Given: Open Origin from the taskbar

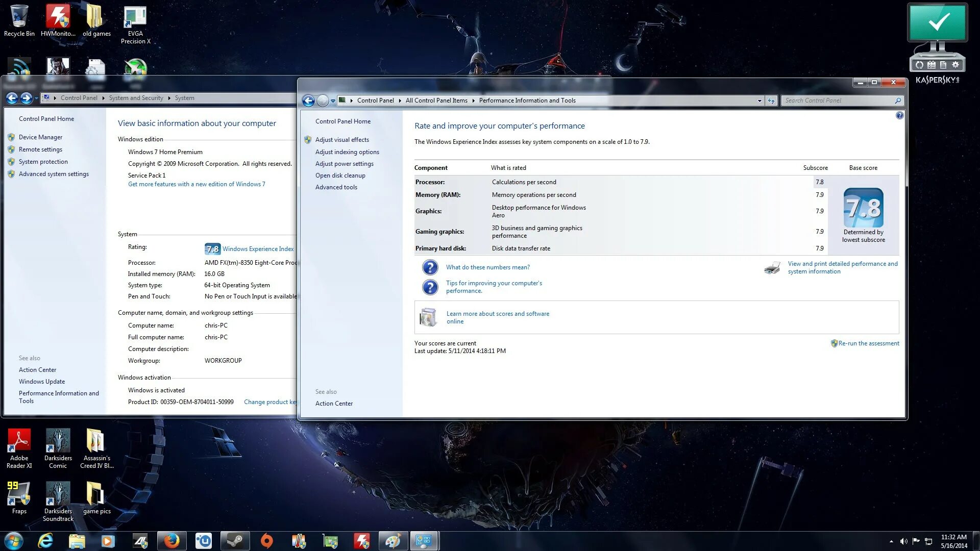Looking at the screenshot, I should (x=267, y=541).
